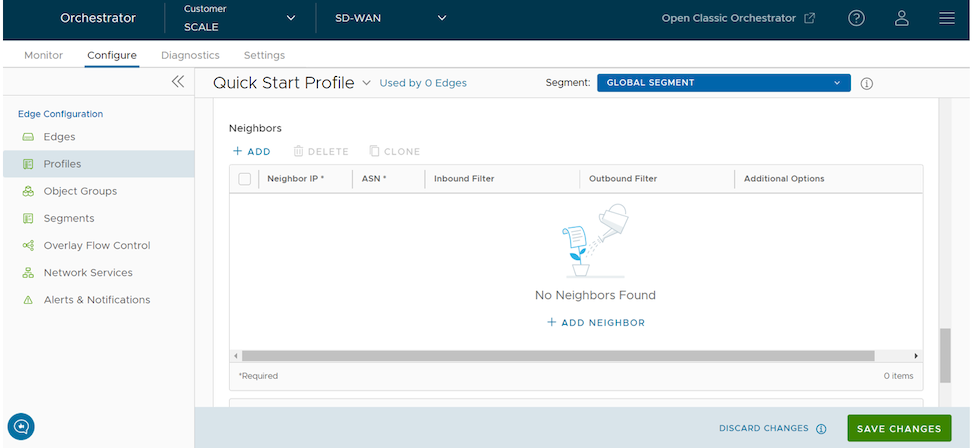This screenshot has width=972, height=448.
Task: Click the Add Neighbor link
Action: (596, 323)
